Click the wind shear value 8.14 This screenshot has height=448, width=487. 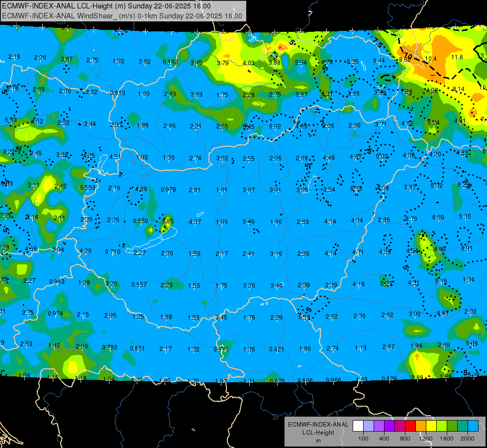(x=459, y=89)
